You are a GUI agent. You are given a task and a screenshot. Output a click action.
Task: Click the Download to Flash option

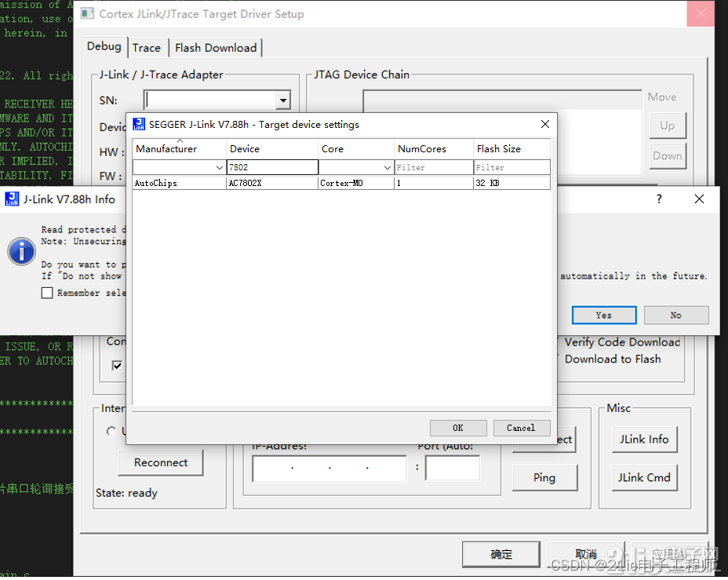(613, 359)
